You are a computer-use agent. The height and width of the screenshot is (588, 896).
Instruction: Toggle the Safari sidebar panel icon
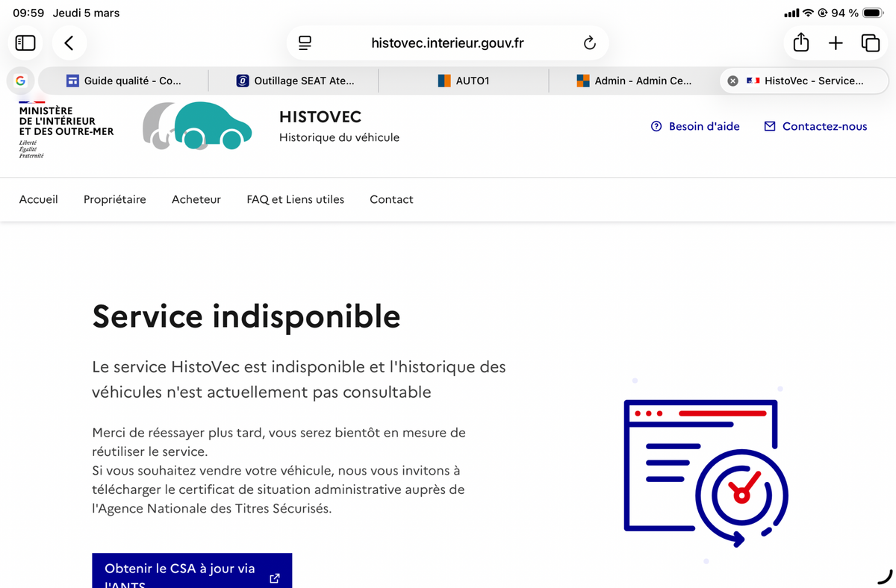click(25, 43)
